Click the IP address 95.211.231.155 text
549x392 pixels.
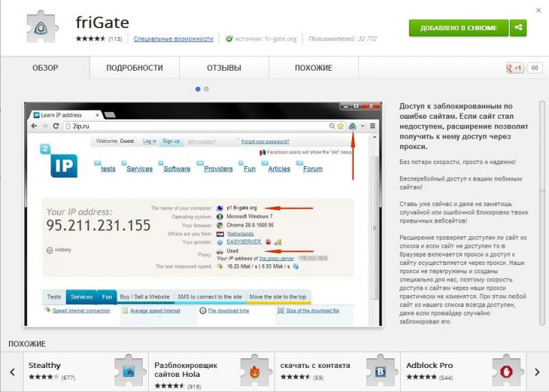[98, 226]
